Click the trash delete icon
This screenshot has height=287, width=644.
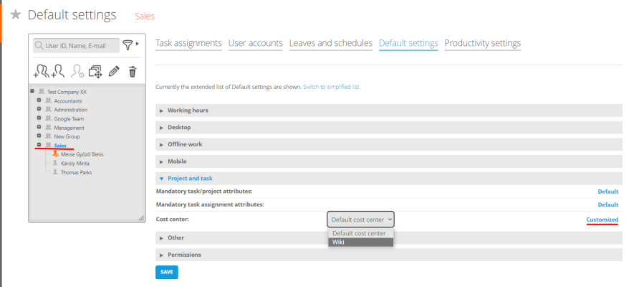click(132, 70)
